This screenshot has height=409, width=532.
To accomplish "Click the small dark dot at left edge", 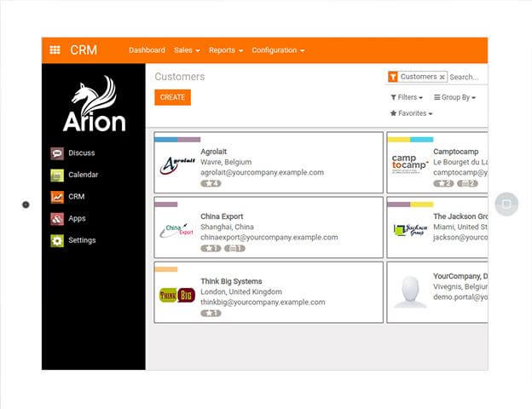I will 26,204.
